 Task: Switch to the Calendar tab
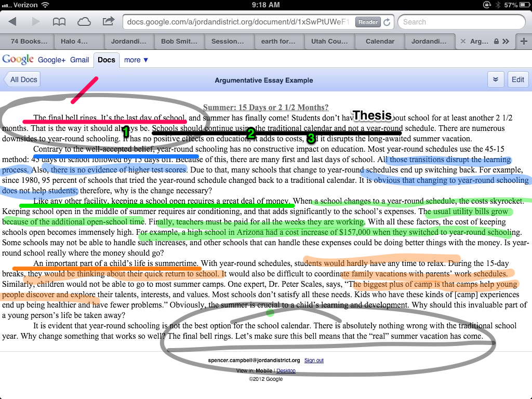pos(380,42)
